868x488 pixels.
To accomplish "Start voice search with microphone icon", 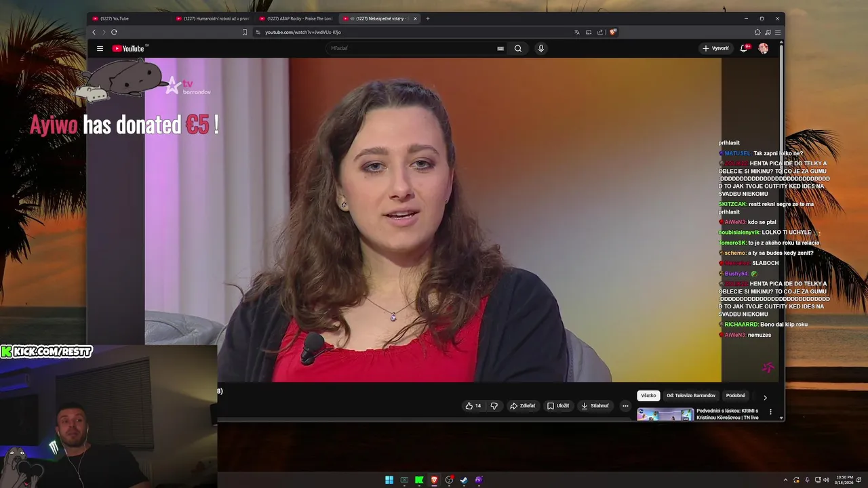I will point(540,48).
